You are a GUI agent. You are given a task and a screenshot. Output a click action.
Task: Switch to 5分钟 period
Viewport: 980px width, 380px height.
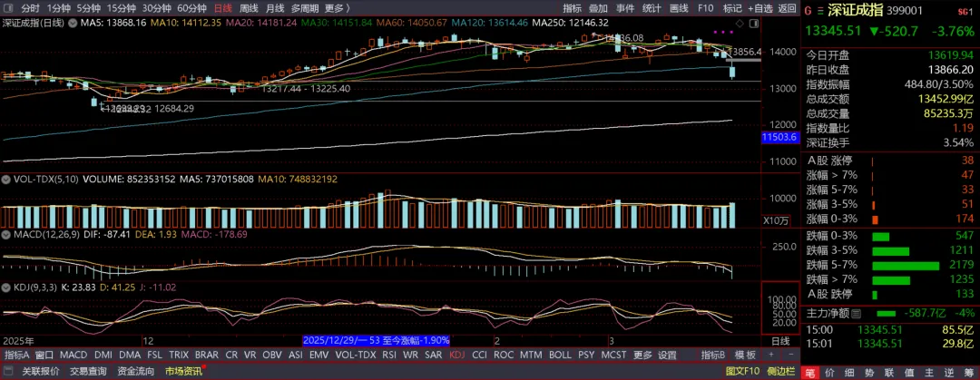pyautogui.click(x=89, y=9)
